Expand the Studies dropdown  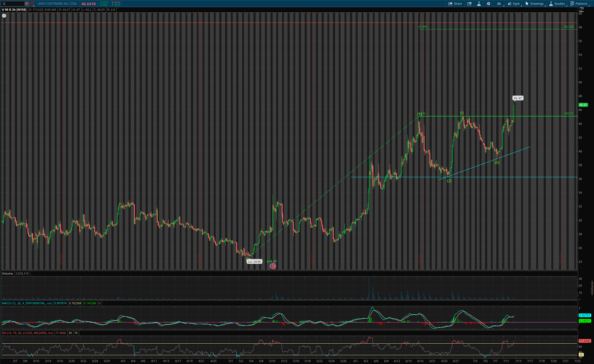coord(557,4)
